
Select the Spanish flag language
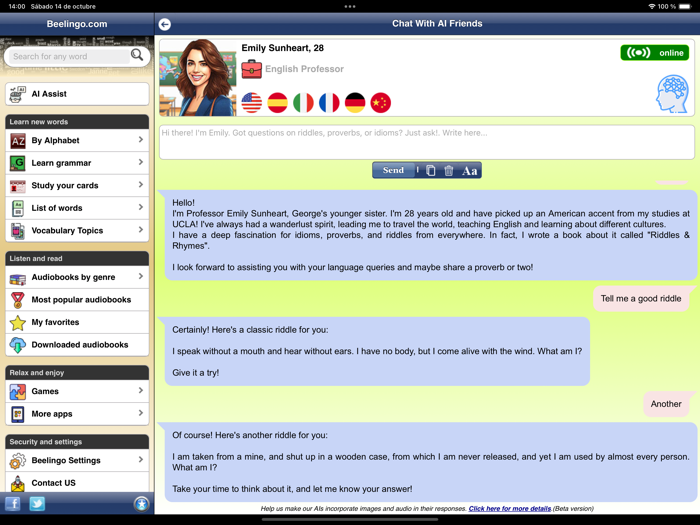(277, 103)
